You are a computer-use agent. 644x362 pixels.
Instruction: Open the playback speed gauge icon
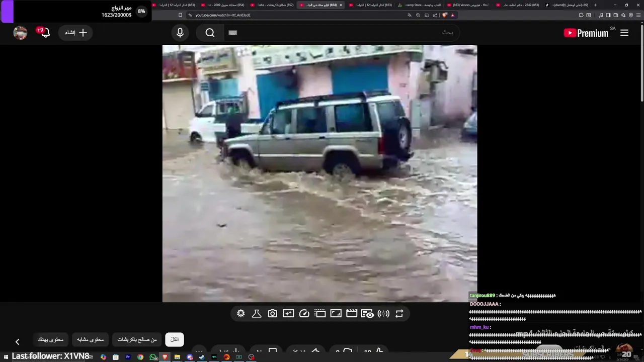pos(304,314)
